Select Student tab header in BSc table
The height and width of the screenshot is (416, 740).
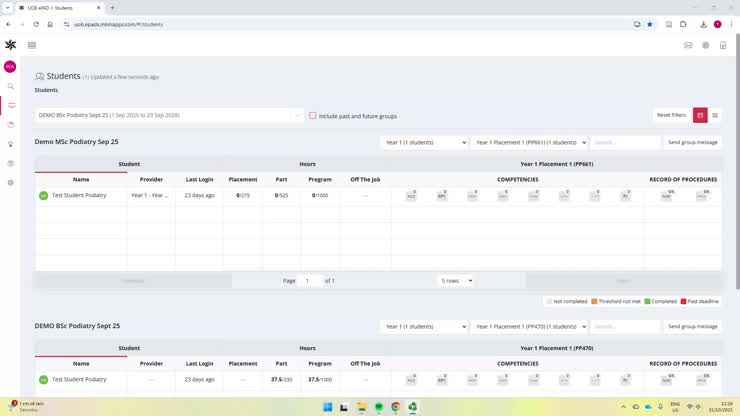pyautogui.click(x=129, y=348)
